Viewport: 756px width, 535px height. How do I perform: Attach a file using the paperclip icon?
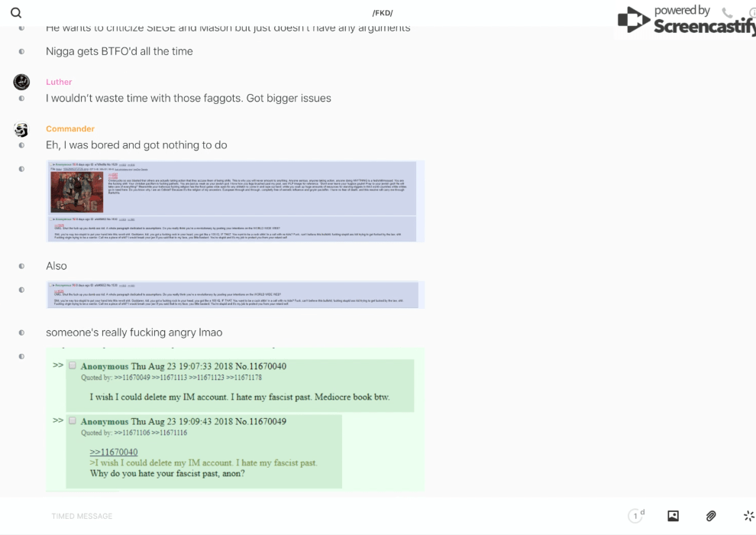pos(711,516)
